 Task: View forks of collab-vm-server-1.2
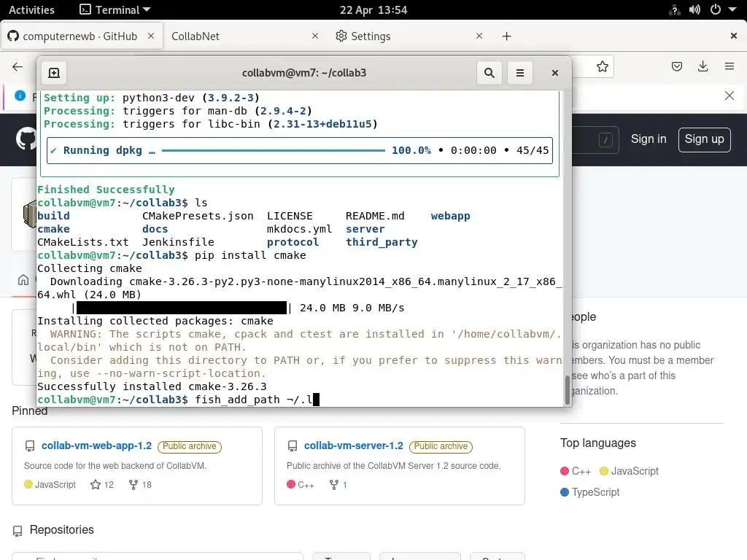338,485
